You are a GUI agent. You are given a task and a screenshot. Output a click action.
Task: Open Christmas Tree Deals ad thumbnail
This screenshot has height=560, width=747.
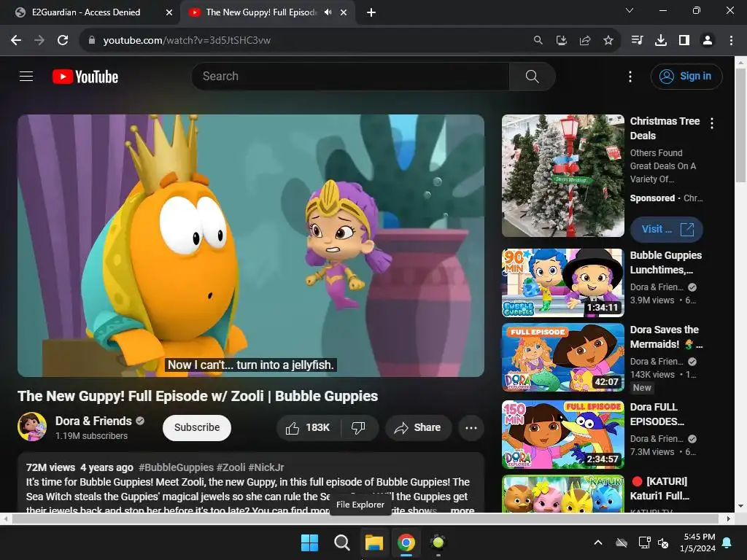(x=563, y=175)
